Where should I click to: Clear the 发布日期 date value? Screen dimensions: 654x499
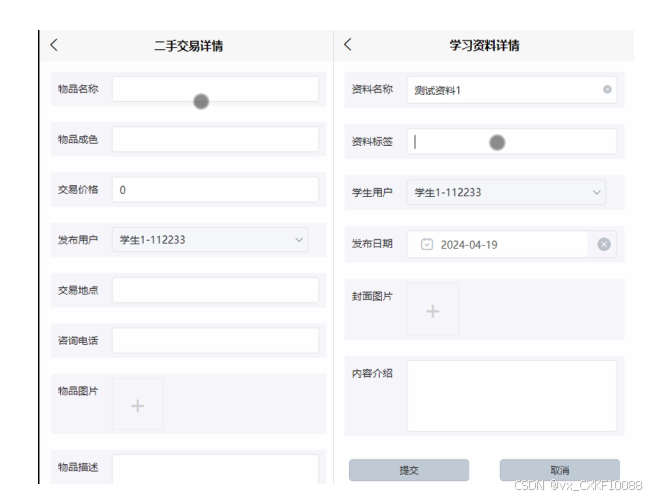604,244
